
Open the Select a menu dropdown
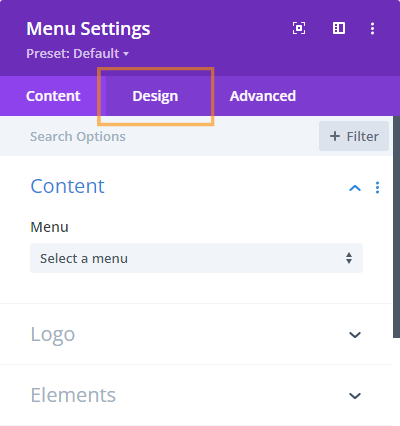click(196, 258)
